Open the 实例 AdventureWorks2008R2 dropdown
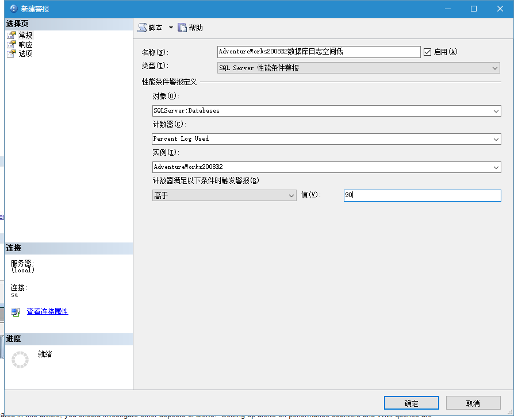 [326, 167]
